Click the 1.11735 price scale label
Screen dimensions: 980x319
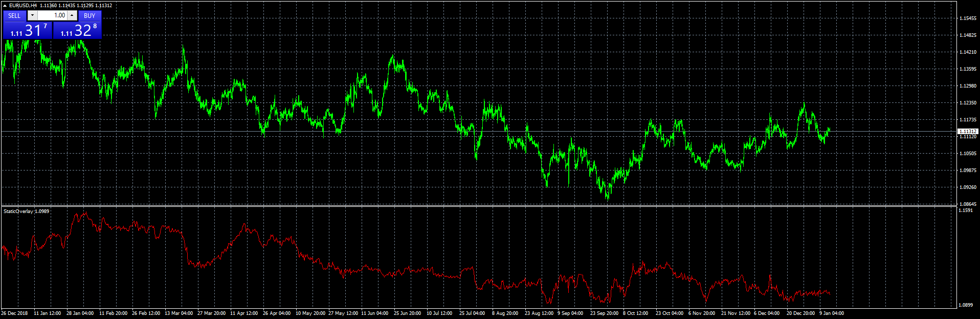click(x=968, y=120)
